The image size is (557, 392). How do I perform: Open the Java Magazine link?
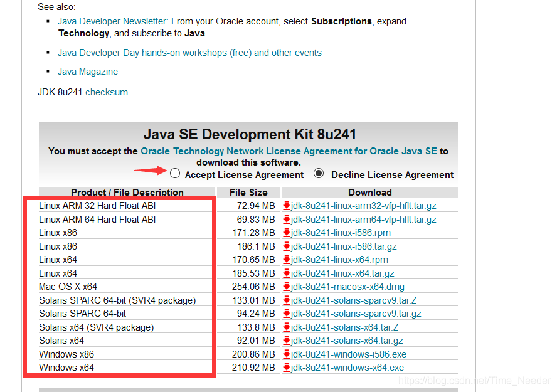point(88,72)
